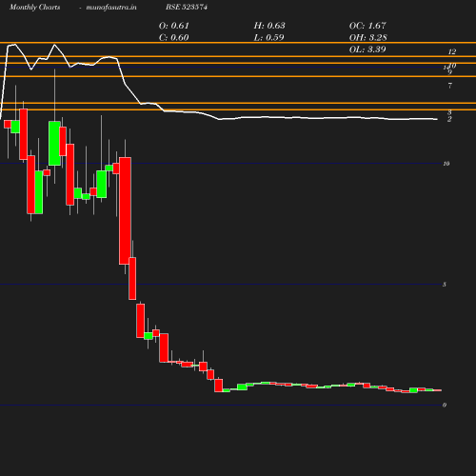
Task: Click the 'OL: 3.39' reading
Action: coord(367,50)
